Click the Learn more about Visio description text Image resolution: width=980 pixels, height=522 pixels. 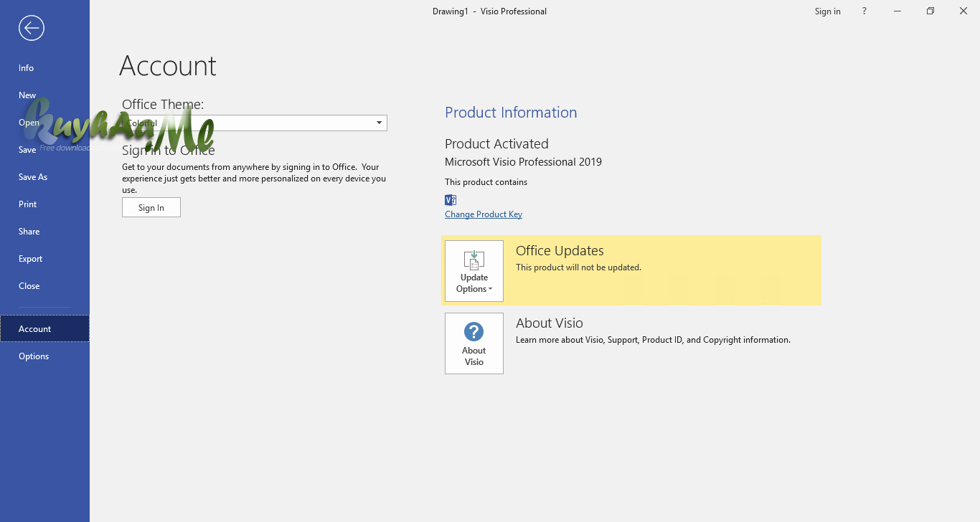pyautogui.click(x=653, y=340)
